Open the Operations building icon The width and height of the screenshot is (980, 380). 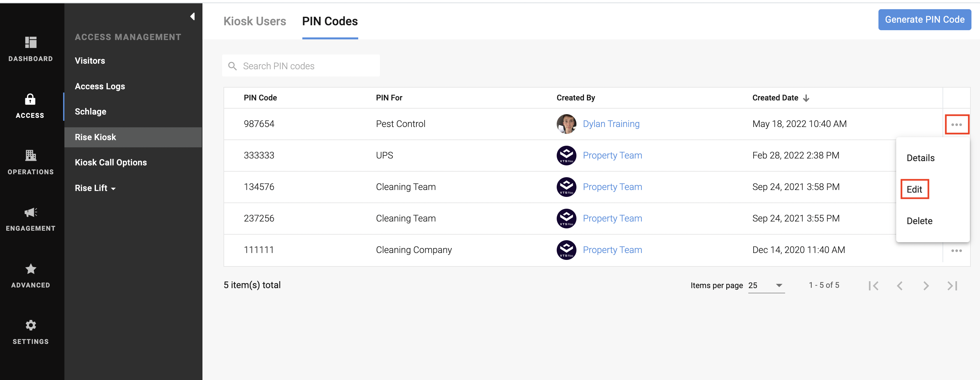pyautogui.click(x=31, y=156)
